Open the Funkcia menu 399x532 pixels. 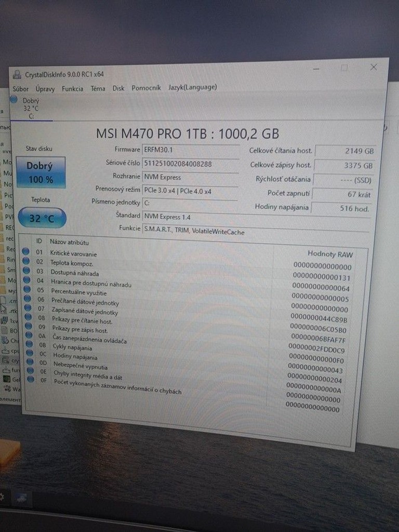point(72,88)
